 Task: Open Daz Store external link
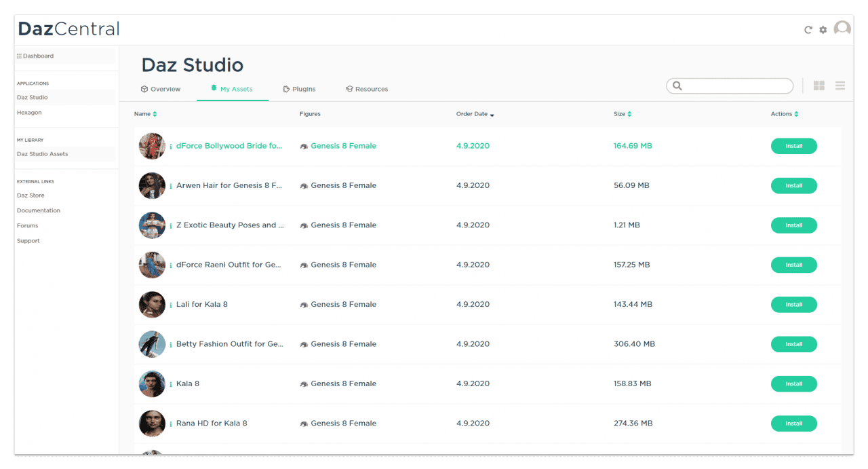(x=31, y=195)
